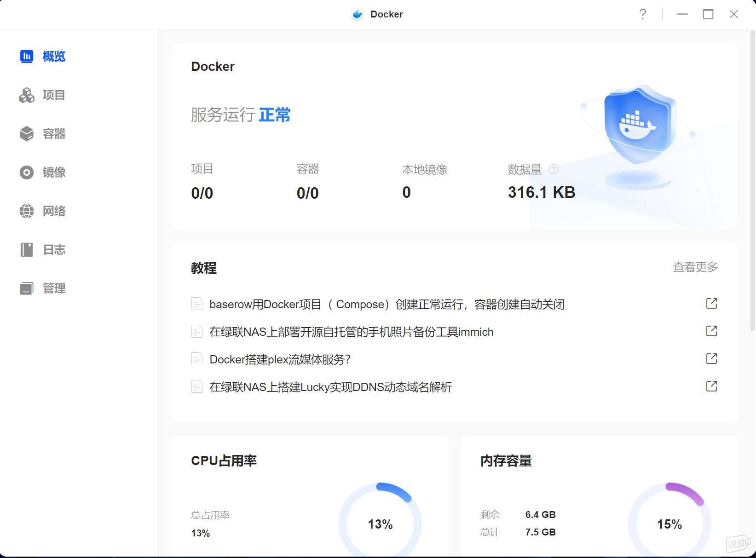This screenshot has width=756, height=558.
Task: Click external-link icon for Lucky DDNS tutorial
Action: (x=712, y=386)
